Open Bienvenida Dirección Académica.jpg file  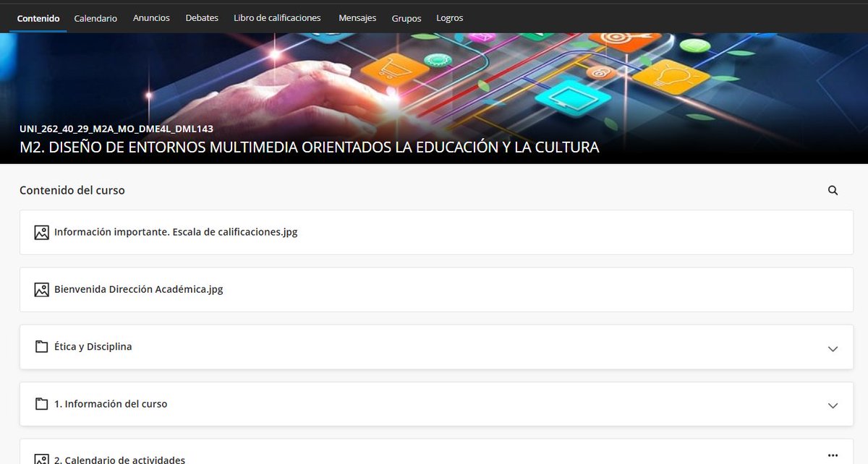139,289
